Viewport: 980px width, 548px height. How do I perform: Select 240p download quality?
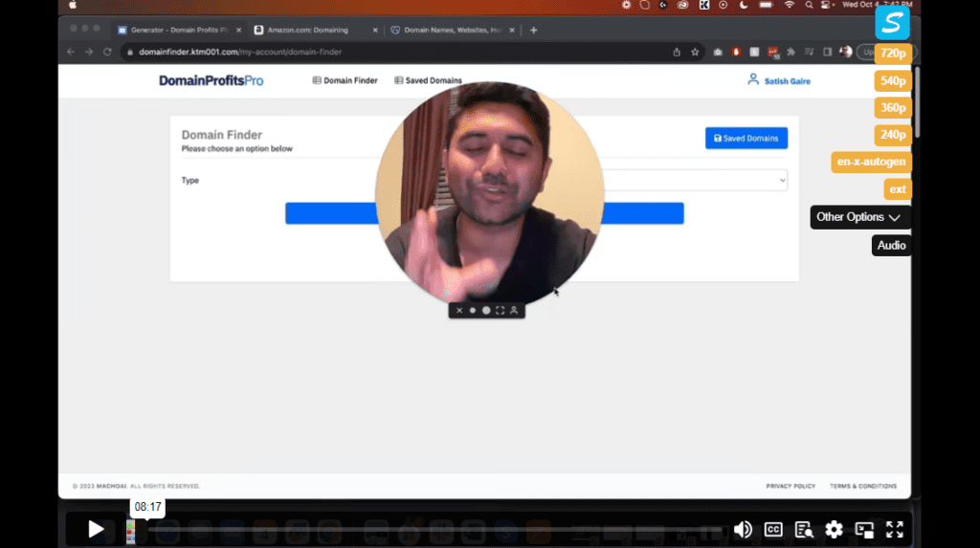pyautogui.click(x=893, y=134)
